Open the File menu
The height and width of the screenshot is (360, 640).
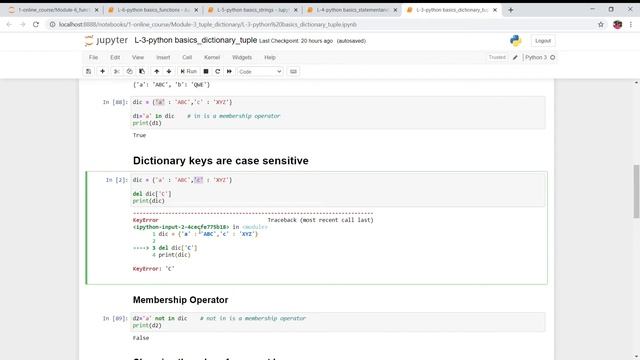click(x=93, y=58)
